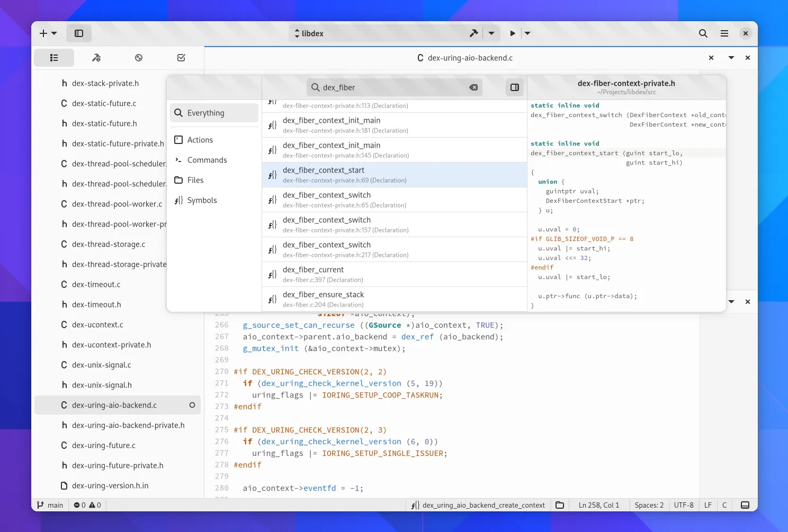Image resolution: width=788 pixels, height=532 pixels.
Task: Click the build hammer icon
Action: coord(473,33)
